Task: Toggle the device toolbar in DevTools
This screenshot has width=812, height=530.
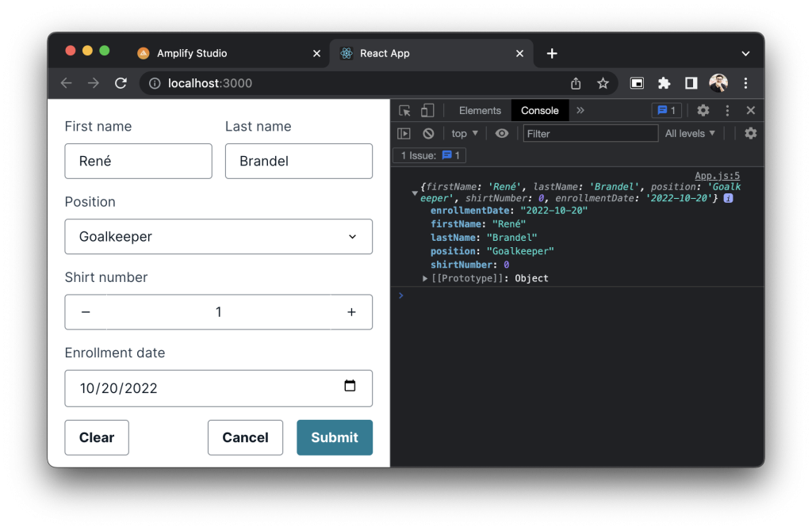Action: click(x=427, y=110)
